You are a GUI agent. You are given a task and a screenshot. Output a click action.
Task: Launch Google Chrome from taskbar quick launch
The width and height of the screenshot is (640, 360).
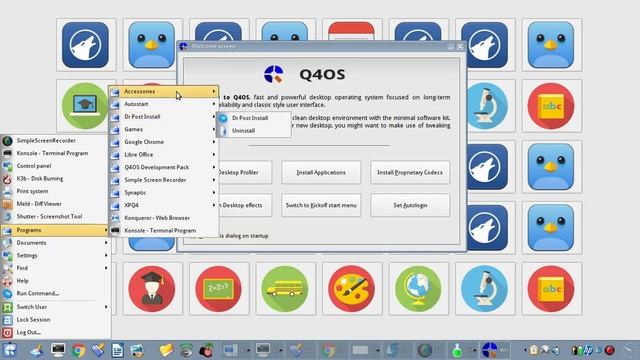[x=78, y=350]
